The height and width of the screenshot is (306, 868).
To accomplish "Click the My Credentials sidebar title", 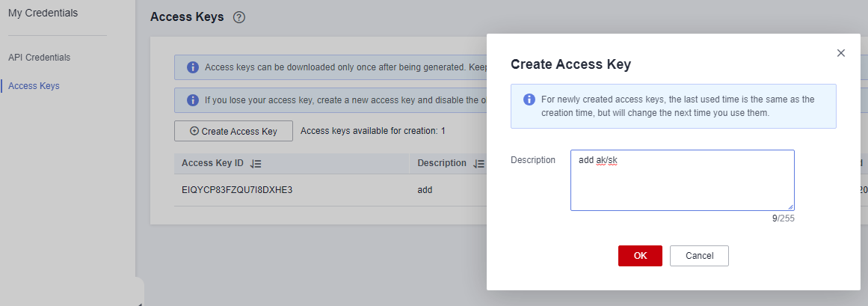I will pos(43,13).
